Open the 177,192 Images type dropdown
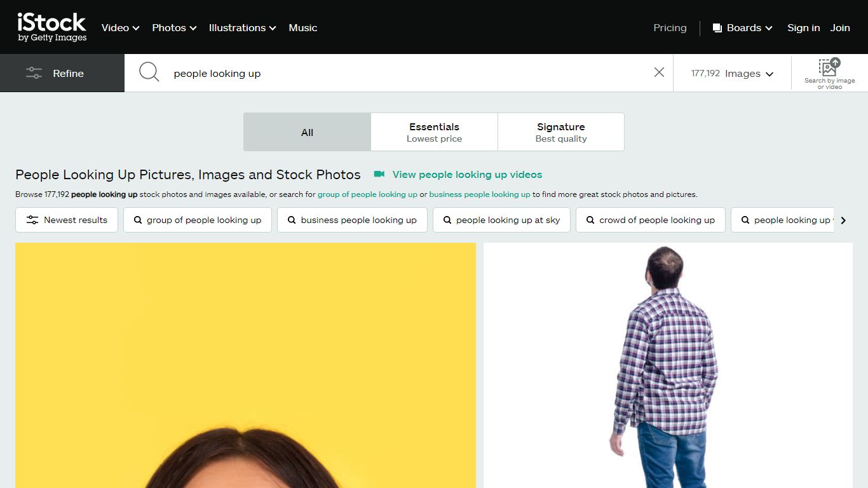This screenshot has height=488, width=868. [732, 73]
